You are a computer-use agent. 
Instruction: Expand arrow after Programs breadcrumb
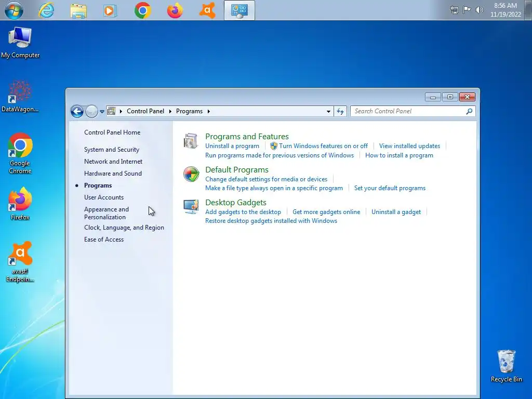click(209, 111)
